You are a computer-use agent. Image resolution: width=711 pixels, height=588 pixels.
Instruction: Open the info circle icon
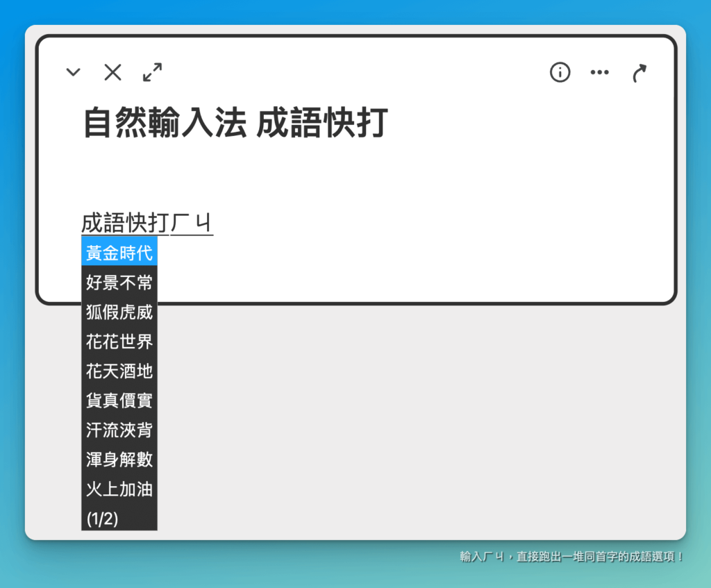click(x=560, y=72)
